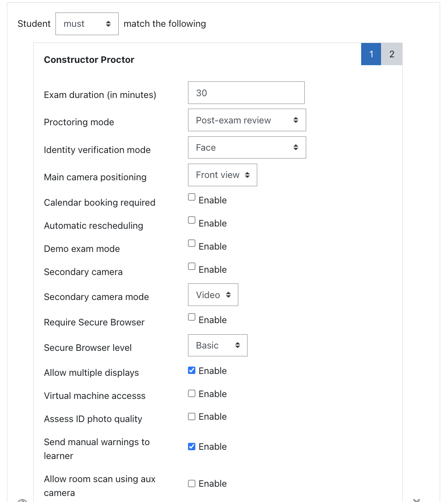Enable Allow room scan using aux camera

[x=192, y=484]
